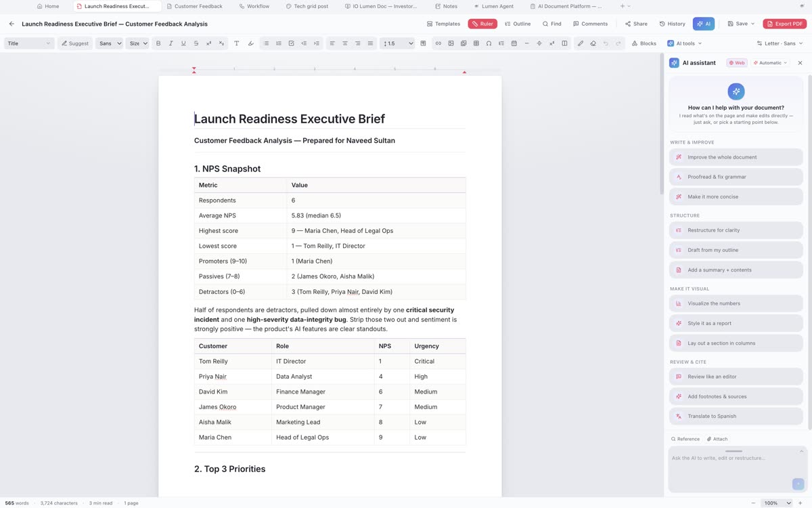Open the Templates button
The height and width of the screenshot is (508, 812).
[x=444, y=24]
